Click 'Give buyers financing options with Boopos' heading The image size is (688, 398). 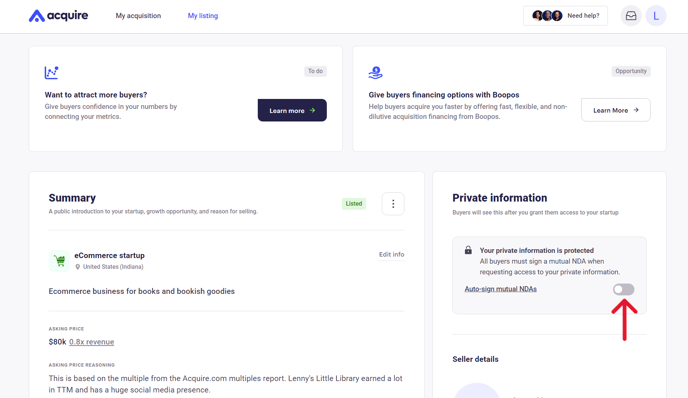coord(444,95)
